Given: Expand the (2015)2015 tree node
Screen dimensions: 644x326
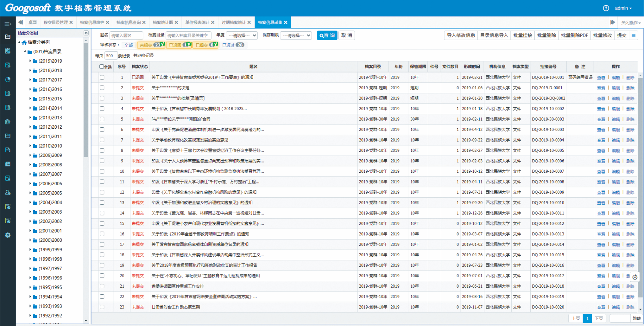Looking at the screenshot, I should 30,99.
